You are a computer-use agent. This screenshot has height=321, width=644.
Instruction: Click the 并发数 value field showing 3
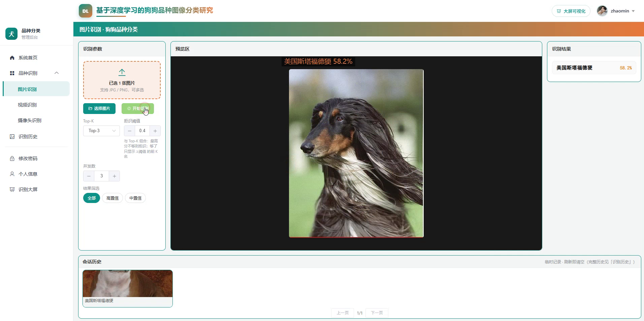point(102,176)
